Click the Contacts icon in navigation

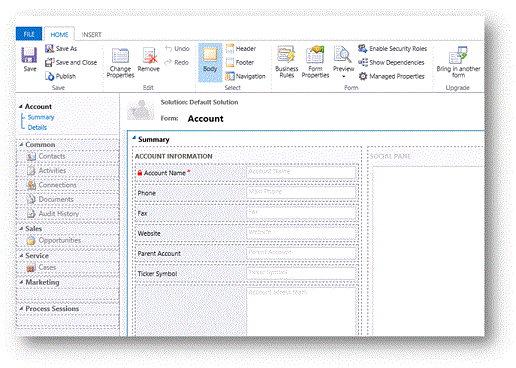[31, 156]
